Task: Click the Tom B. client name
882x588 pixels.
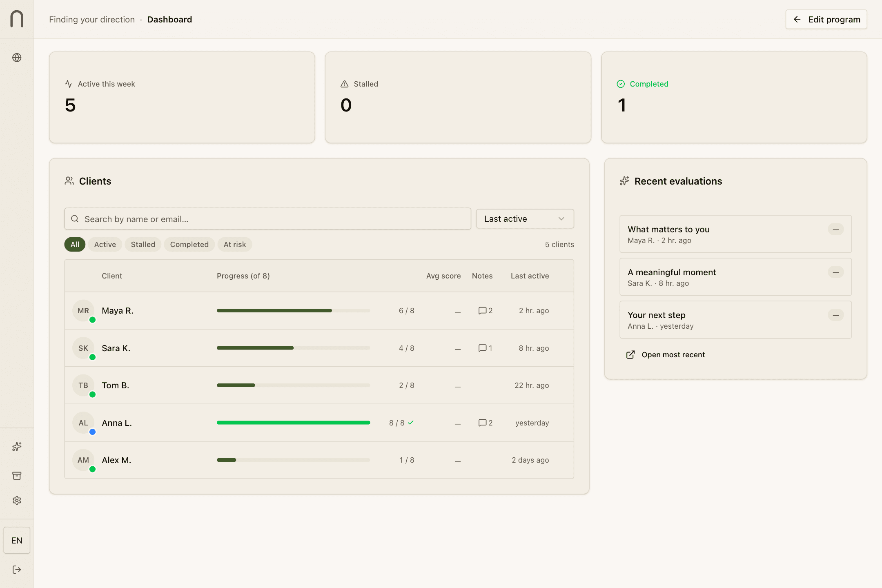Action: coord(116,385)
